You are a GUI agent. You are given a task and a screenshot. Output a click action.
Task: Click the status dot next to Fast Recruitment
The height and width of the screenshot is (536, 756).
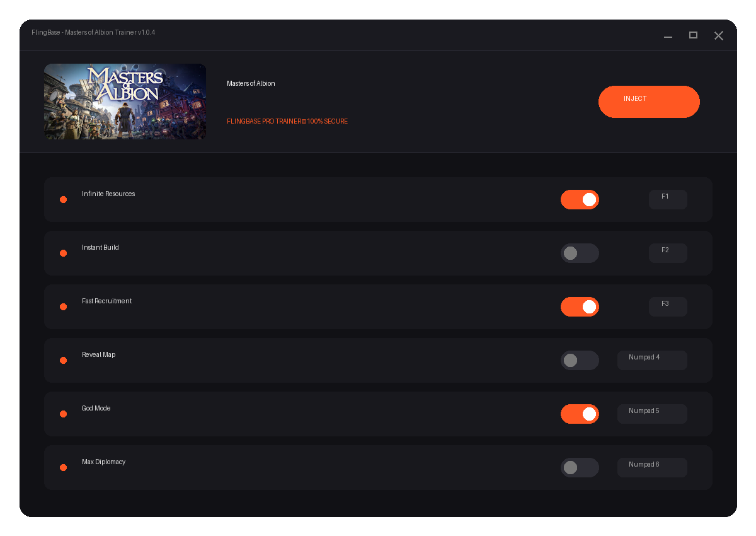(63, 306)
